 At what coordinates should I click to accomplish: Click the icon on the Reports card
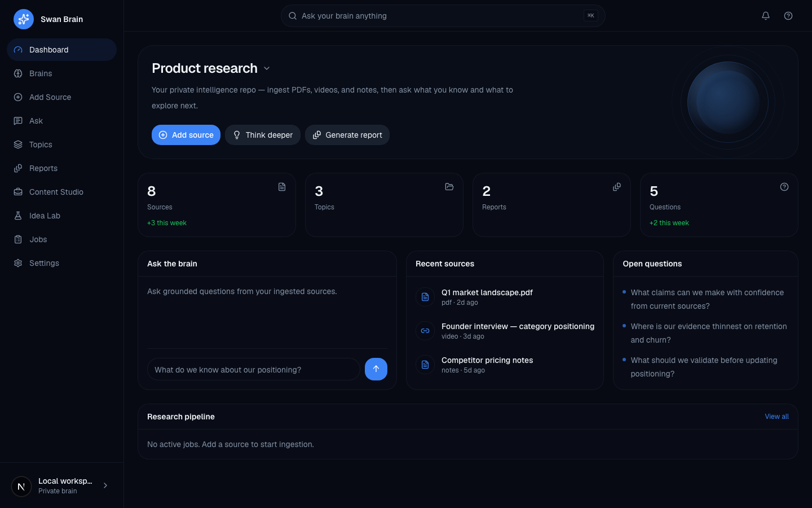point(617,187)
